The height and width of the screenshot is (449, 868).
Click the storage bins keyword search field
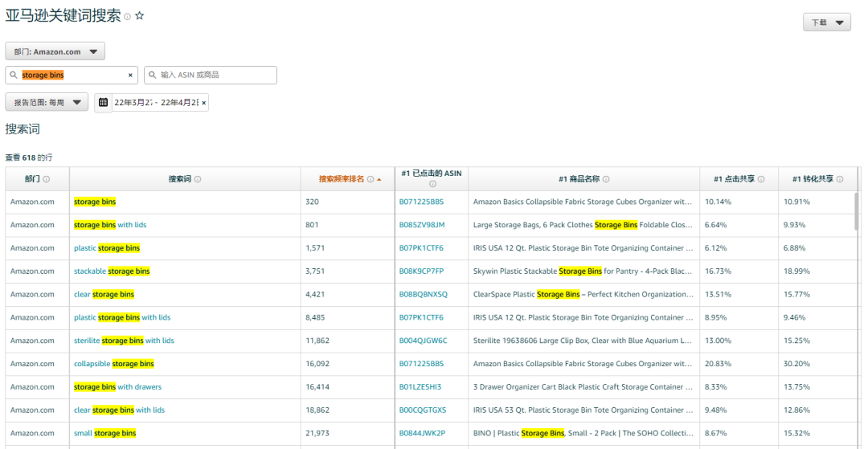72,76
